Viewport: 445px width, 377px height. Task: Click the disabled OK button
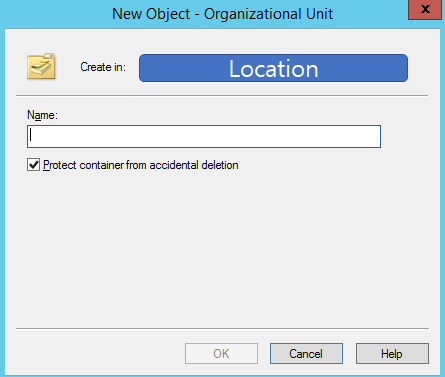(221, 353)
